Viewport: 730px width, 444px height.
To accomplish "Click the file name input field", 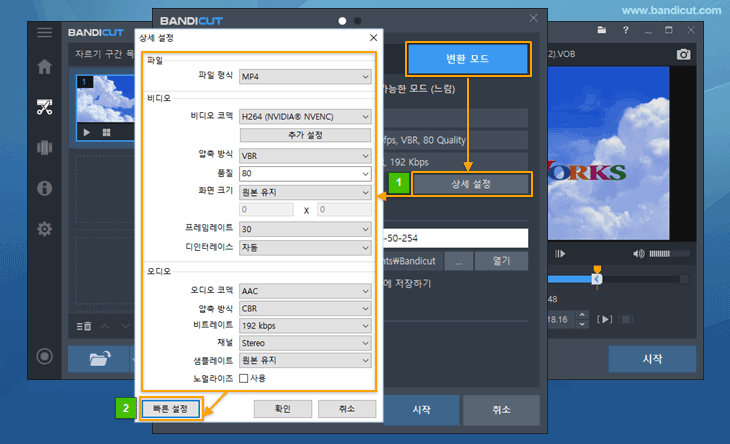I will point(456,238).
